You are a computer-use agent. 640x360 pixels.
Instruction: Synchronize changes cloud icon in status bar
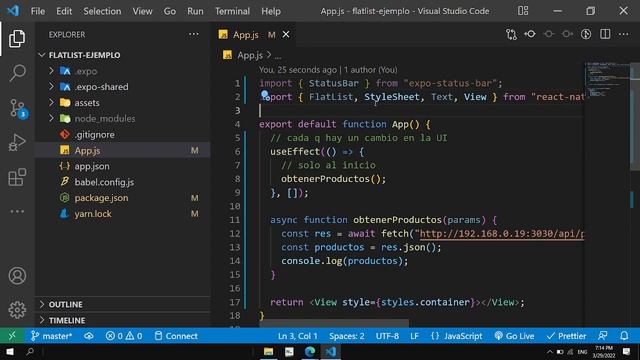pyautogui.click(x=89, y=336)
